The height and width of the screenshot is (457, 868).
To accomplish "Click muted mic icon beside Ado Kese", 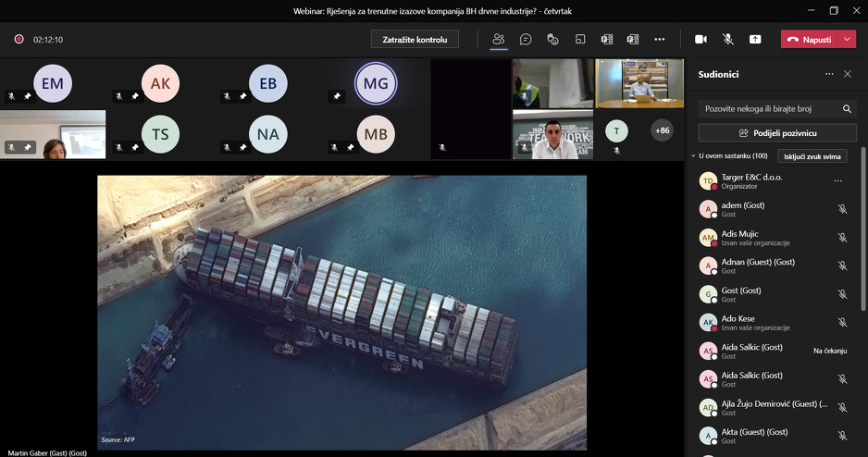I will [x=842, y=323].
